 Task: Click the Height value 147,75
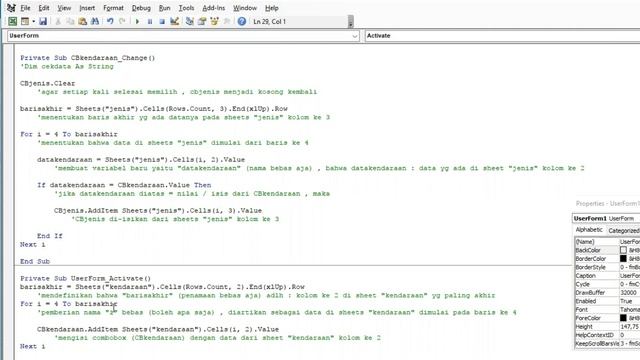point(630,327)
